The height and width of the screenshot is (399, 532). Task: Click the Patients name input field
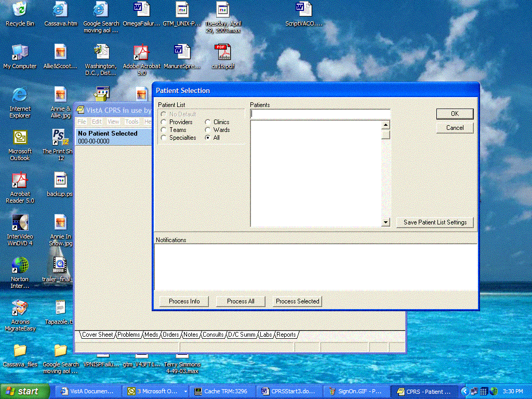[x=320, y=114]
